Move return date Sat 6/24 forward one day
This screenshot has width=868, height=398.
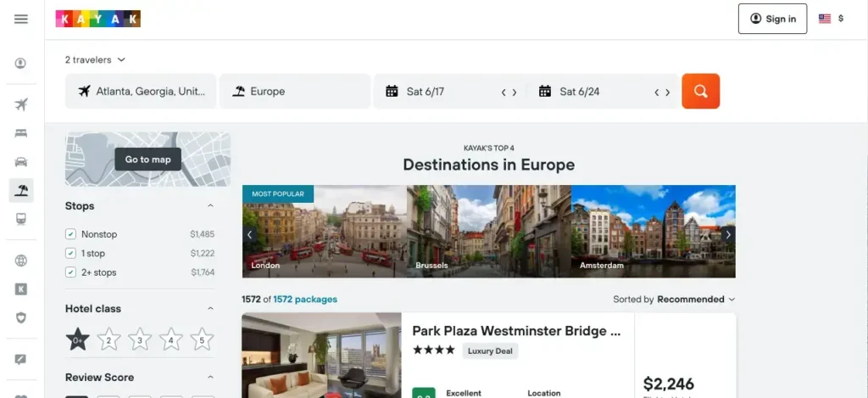tap(668, 92)
